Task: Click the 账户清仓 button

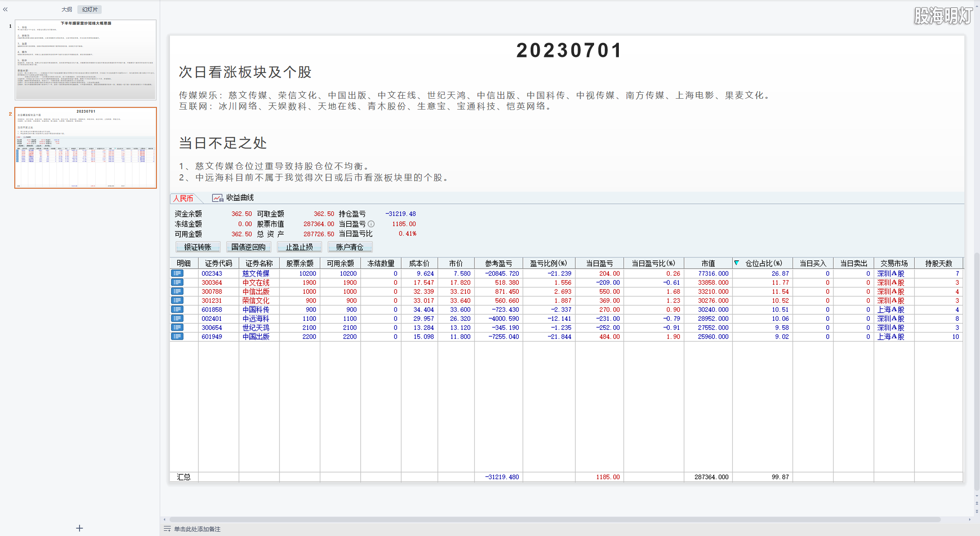Action: pos(350,247)
